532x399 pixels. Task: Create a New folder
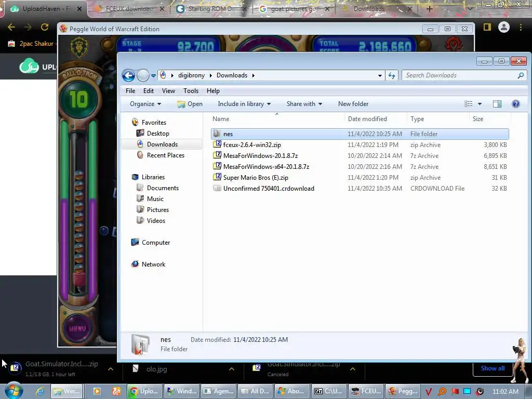click(x=353, y=104)
